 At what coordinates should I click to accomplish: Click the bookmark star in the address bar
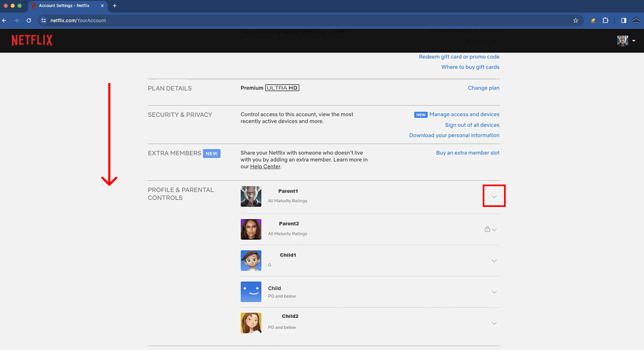pyautogui.click(x=575, y=20)
